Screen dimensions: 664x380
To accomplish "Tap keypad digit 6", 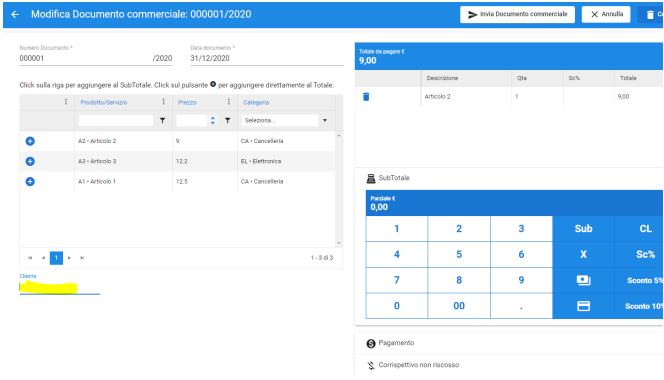I will click(521, 254).
